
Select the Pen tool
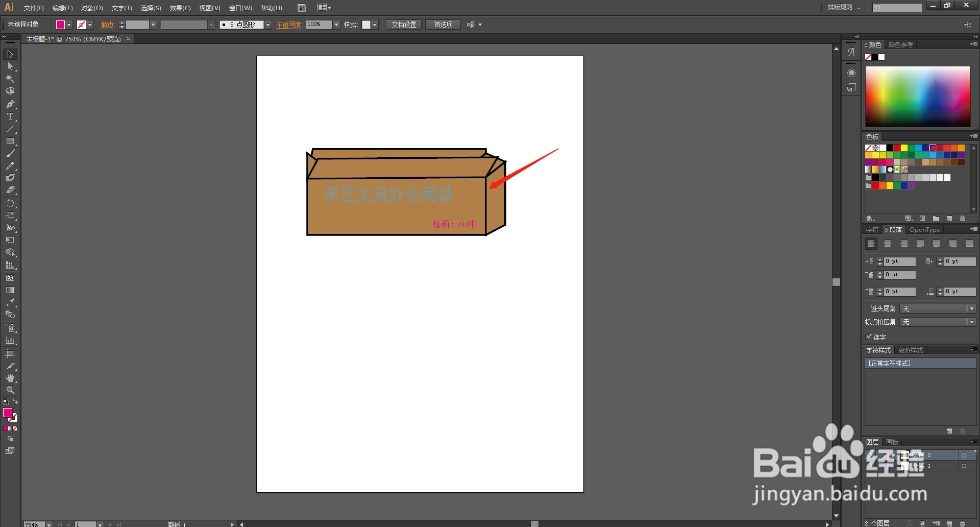pos(10,104)
